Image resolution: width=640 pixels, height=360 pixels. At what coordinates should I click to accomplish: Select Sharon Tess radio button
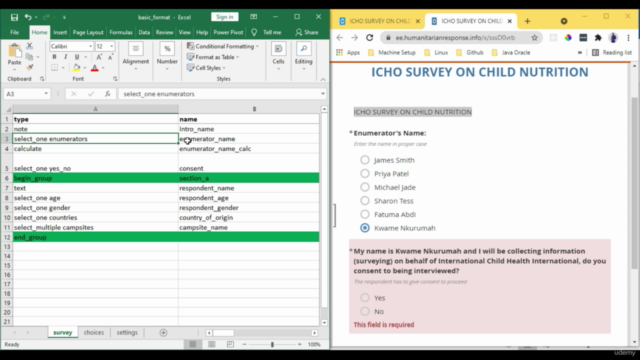[x=365, y=201]
